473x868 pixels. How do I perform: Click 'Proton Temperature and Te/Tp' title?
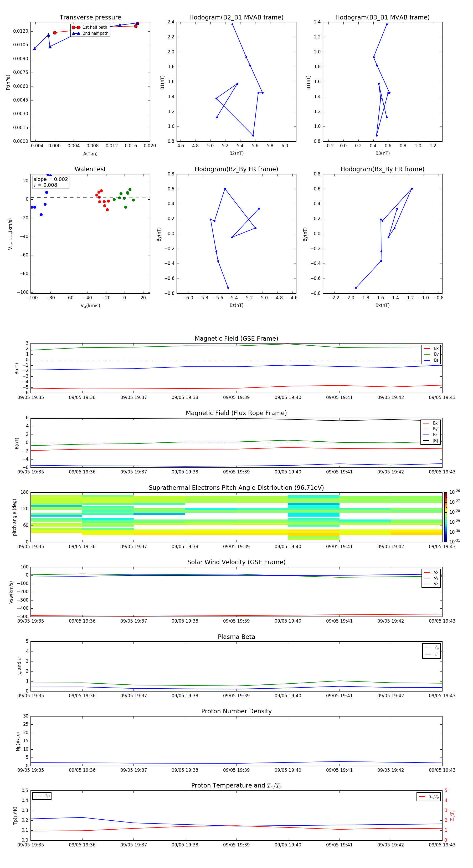pos(236,786)
